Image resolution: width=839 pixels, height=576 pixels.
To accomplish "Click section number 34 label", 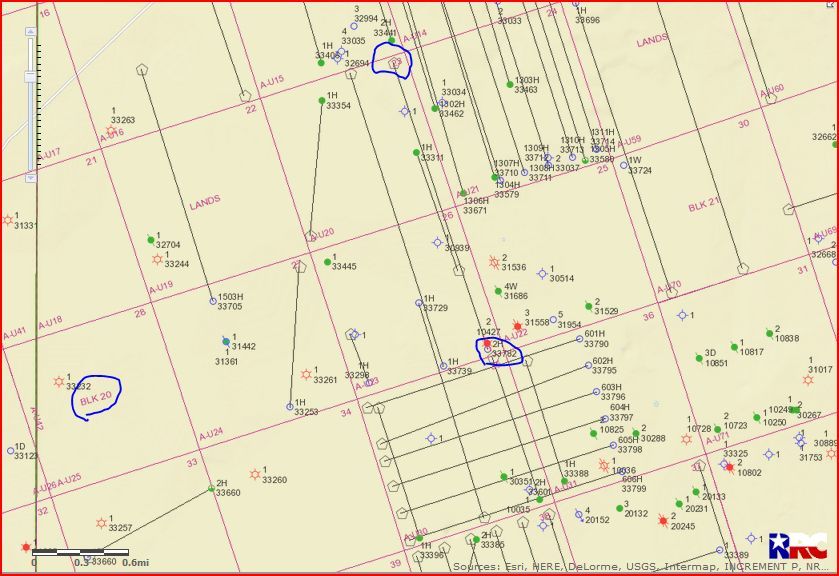I will coord(346,413).
